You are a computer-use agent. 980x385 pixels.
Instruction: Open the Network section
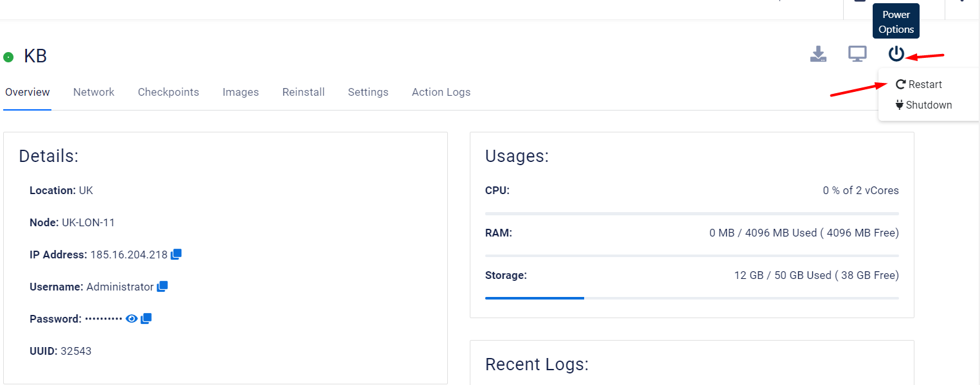tap(94, 92)
